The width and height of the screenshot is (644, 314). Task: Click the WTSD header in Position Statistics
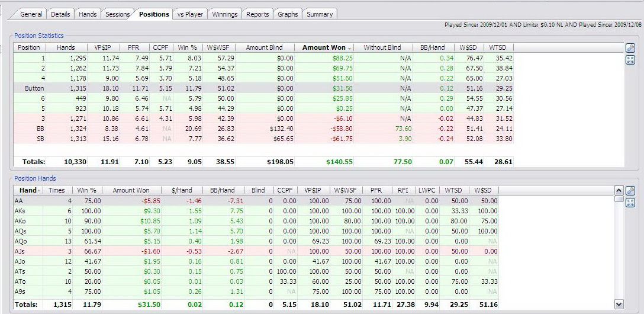point(498,47)
